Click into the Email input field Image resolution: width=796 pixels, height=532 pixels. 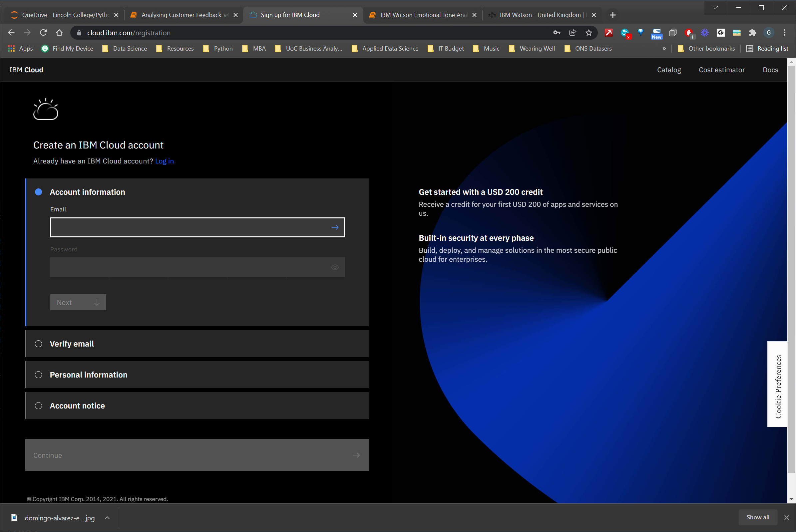tap(190, 227)
